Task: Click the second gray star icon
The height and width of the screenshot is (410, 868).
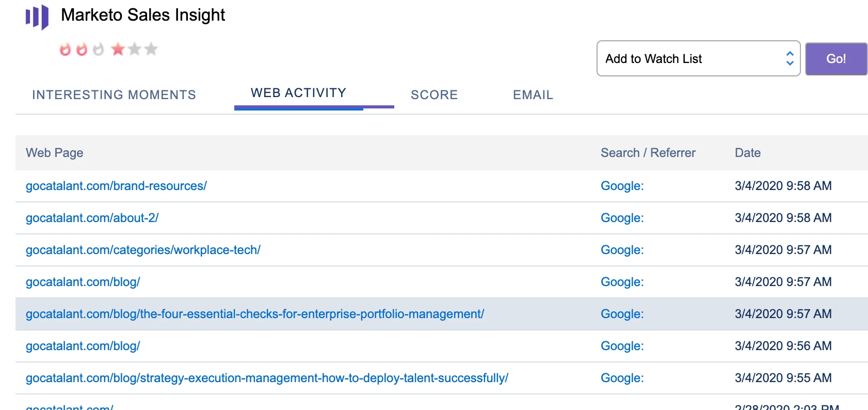Action: click(135, 49)
